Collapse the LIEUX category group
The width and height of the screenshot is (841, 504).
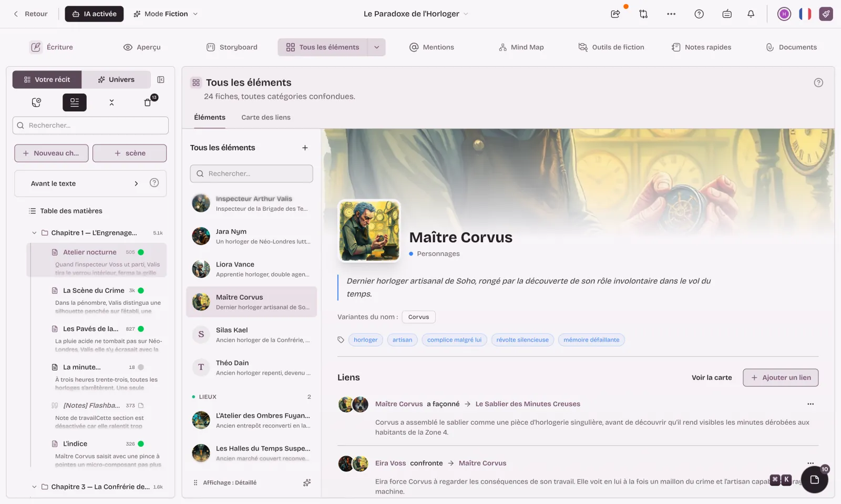[x=252, y=397]
